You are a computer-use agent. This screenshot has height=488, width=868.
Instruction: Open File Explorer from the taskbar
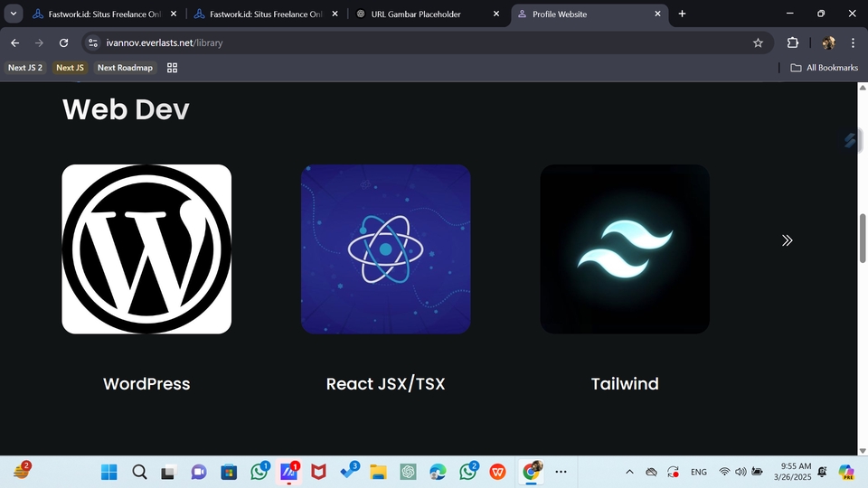(378, 472)
